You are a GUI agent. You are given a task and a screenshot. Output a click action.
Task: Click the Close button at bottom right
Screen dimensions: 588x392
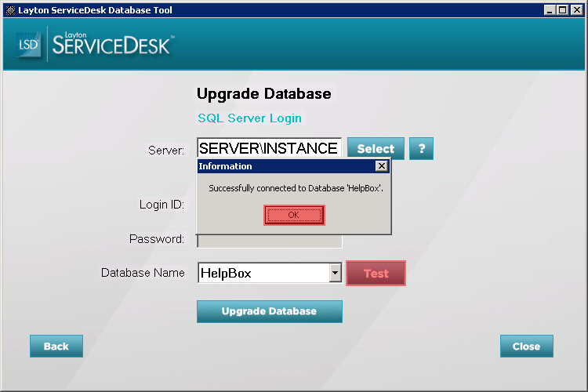(527, 346)
